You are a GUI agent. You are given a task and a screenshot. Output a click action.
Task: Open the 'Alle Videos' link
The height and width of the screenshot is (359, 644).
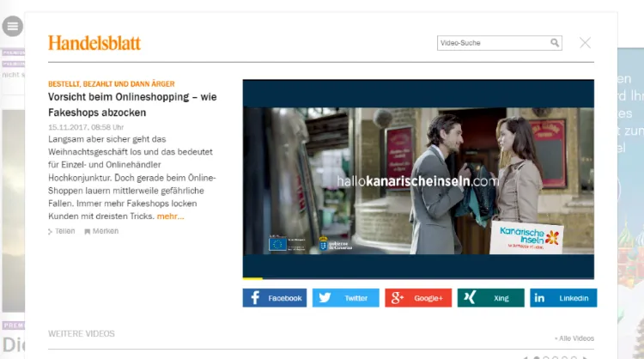pyautogui.click(x=574, y=338)
